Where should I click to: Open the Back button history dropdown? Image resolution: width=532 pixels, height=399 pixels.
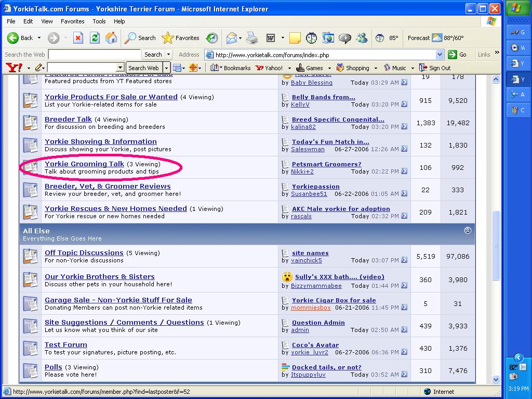38,38
